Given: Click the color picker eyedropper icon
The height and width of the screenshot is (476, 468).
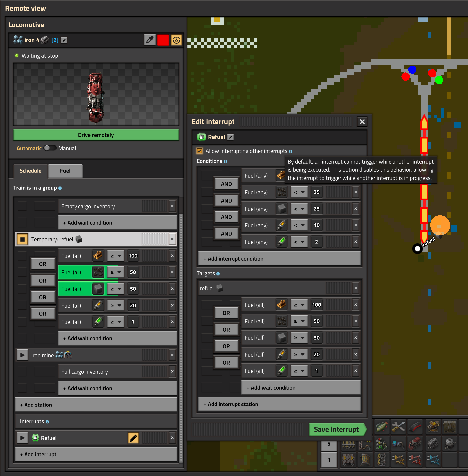Looking at the screenshot, I should coord(150,40).
